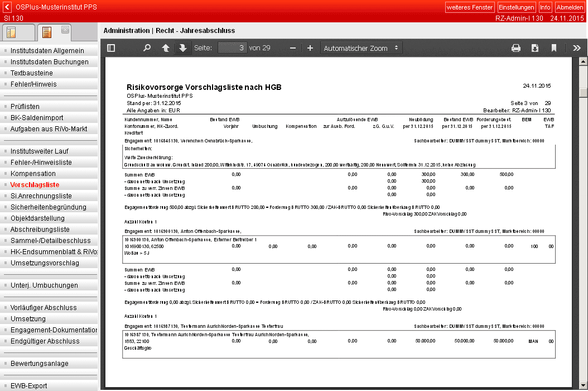Image resolution: width=588 pixels, height=391 pixels.
Task: Open Bewertungsanlage
Action: [x=49, y=364]
